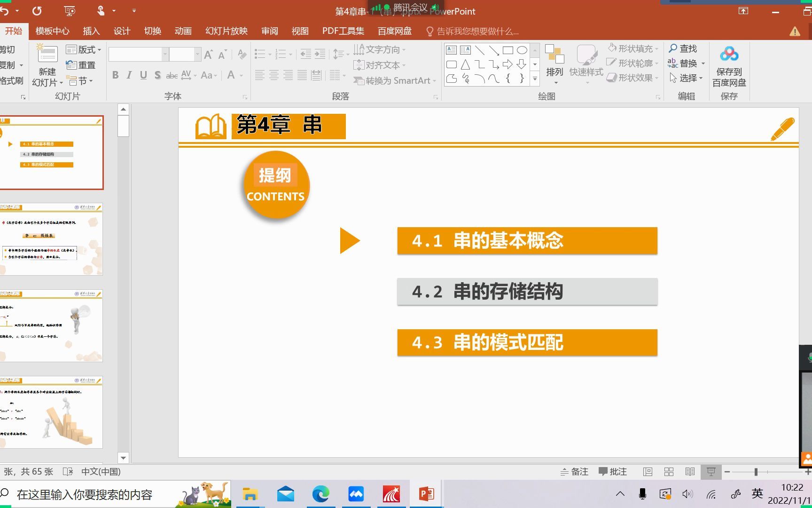This screenshot has height=508, width=812.
Task: Toggle bold formatting
Action: tap(115, 74)
